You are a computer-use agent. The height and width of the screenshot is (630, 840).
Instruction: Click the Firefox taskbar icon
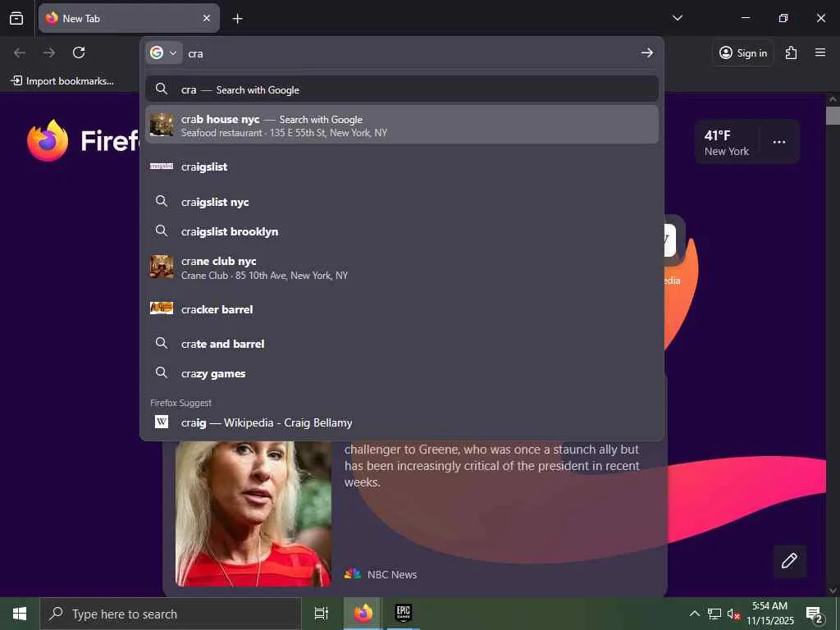click(363, 614)
